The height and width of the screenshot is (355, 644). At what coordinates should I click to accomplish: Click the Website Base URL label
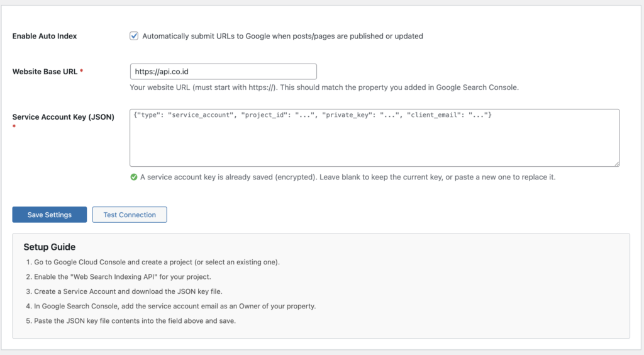tap(45, 72)
